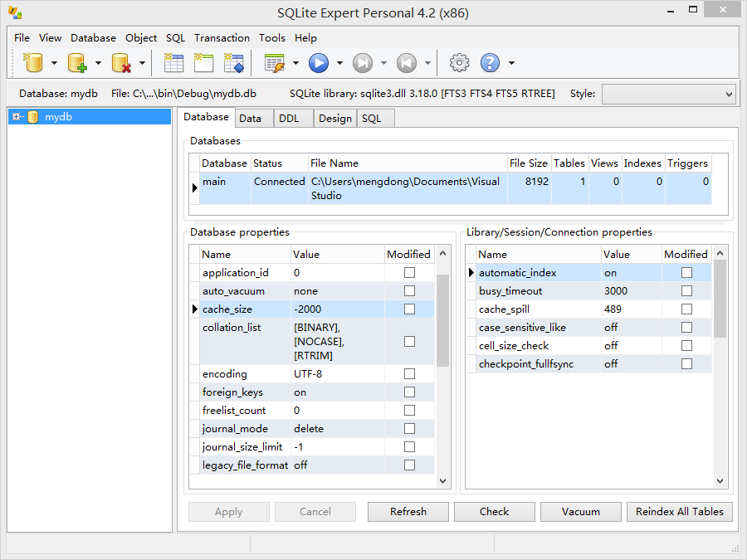Click the SQL script icon with lightning bolt
The image size is (747, 560).
[275, 63]
